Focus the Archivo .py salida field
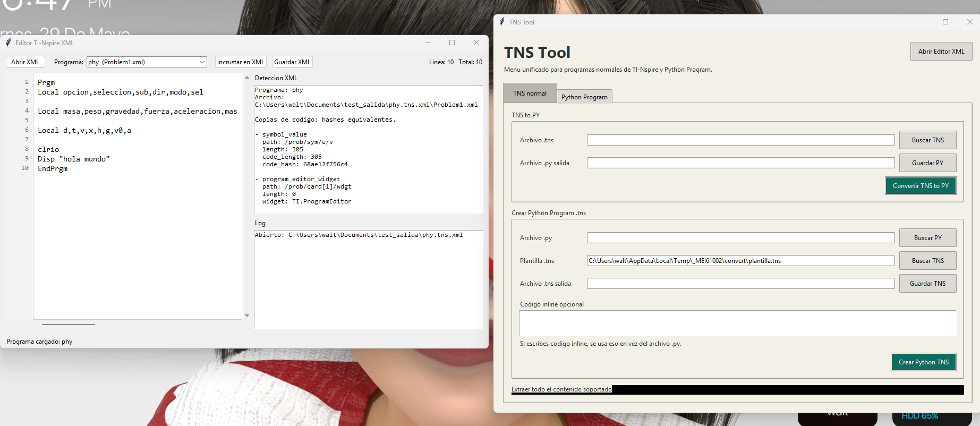Viewport: 980px width, 426px height. (x=741, y=163)
